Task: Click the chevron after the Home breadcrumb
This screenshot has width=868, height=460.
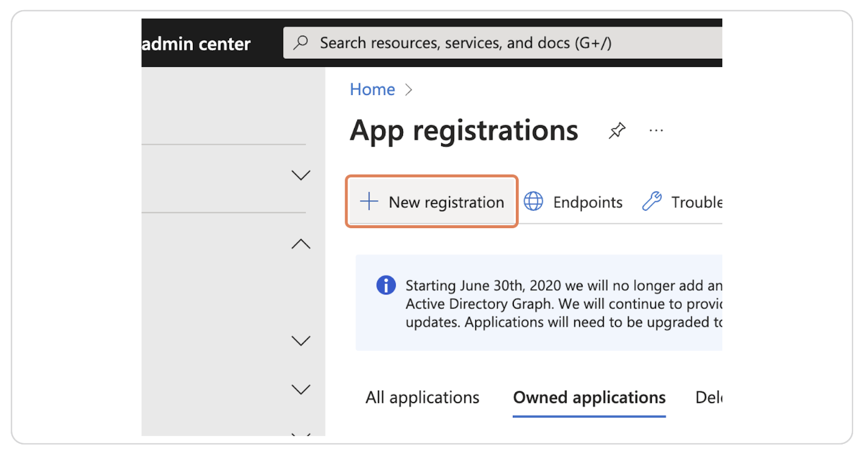Action: click(409, 89)
